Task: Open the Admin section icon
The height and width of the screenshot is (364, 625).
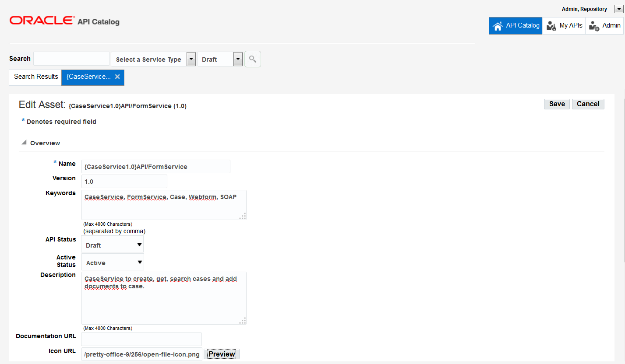Action: (594, 26)
